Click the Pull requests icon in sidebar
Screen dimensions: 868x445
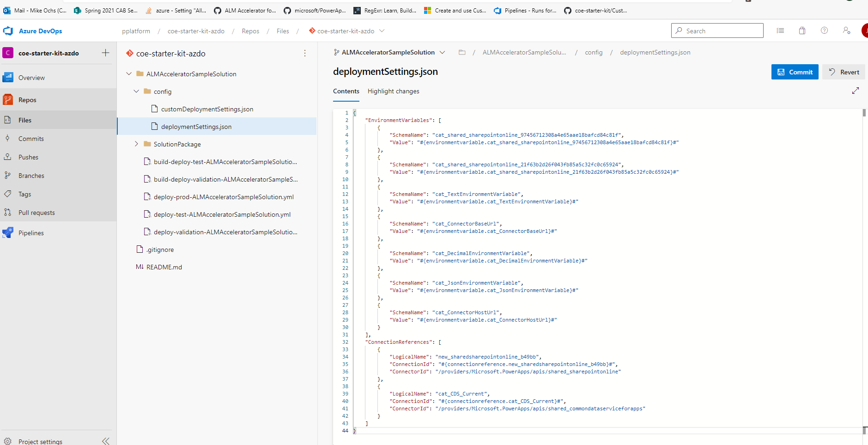coord(7,212)
